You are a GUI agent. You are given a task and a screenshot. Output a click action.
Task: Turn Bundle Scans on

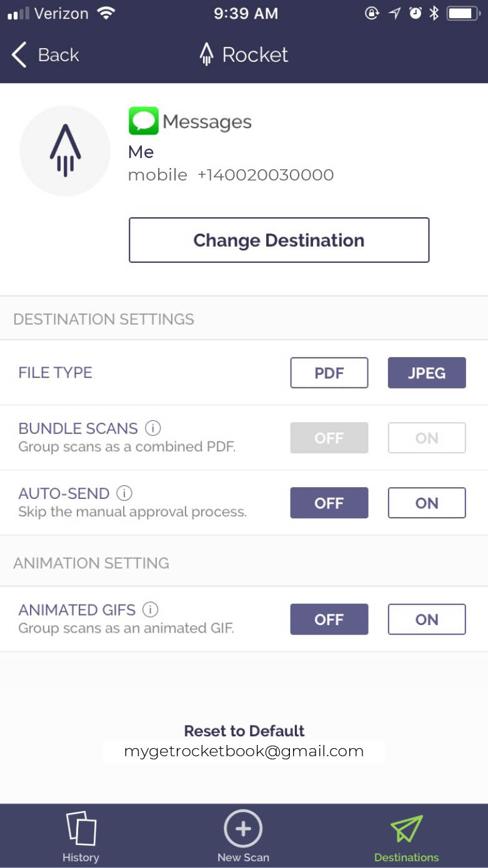click(x=427, y=438)
